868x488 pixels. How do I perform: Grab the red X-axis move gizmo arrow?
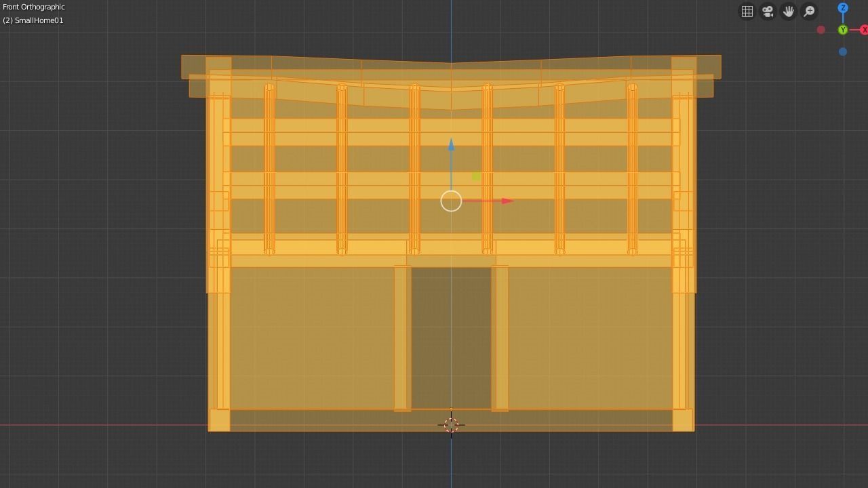507,201
